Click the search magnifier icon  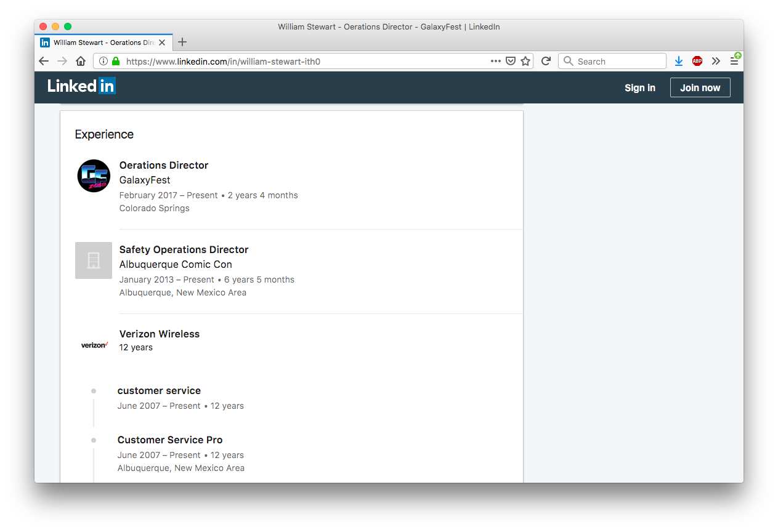click(x=568, y=61)
